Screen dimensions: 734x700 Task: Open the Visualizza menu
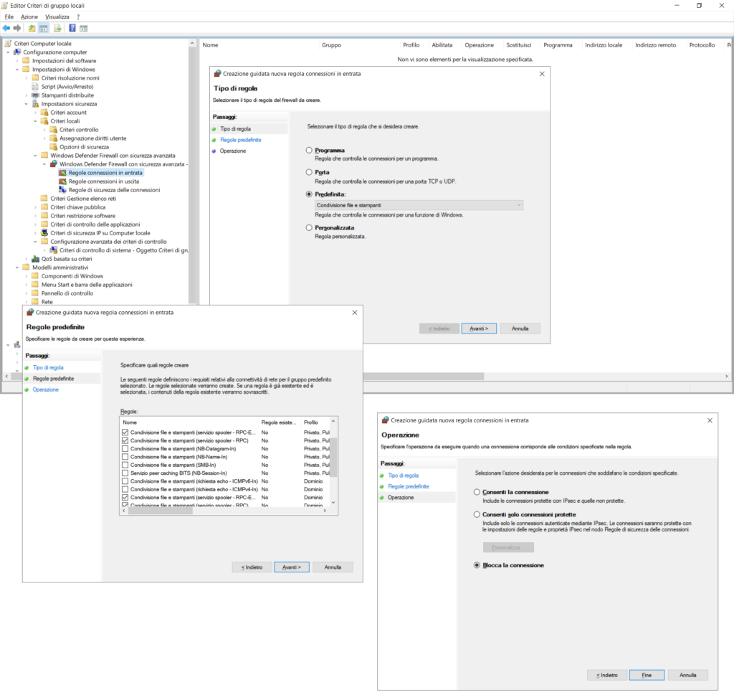pyautogui.click(x=57, y=17)
